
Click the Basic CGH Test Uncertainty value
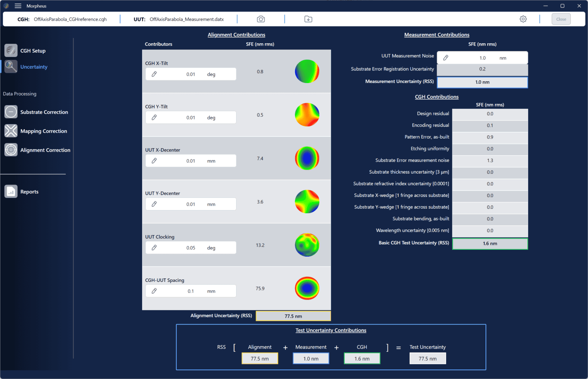(490, 244)
